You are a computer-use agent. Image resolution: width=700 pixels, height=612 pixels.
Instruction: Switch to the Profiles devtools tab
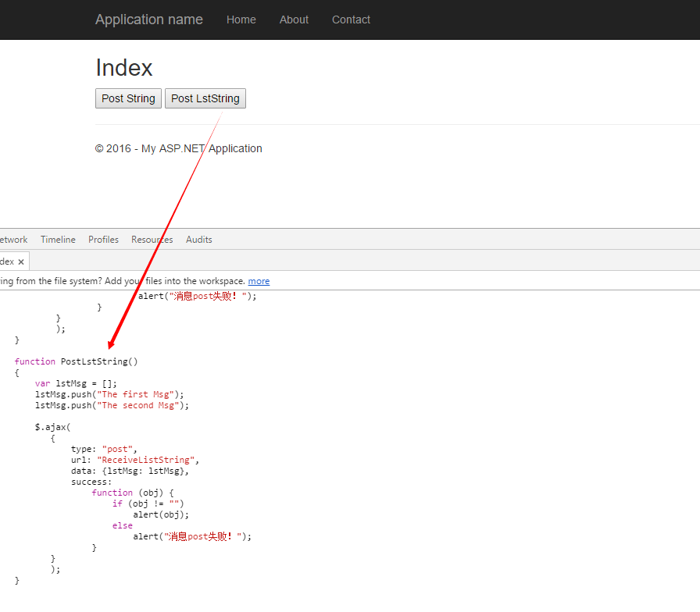pyautogui.click(x=103, y=240)
